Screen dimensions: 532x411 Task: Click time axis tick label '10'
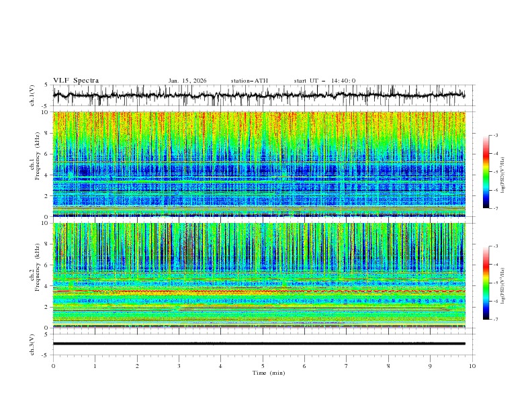[x=472, y=366]
